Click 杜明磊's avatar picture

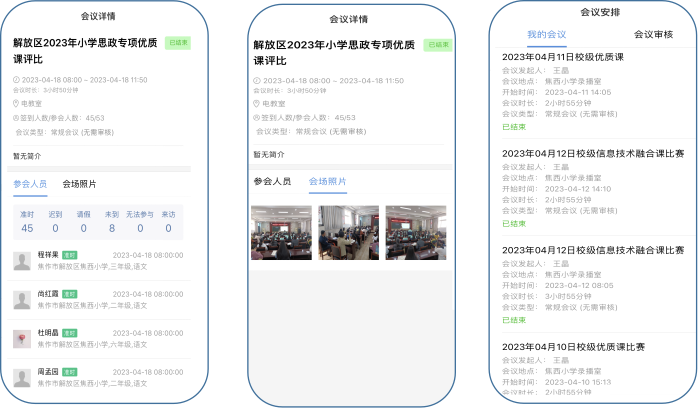click(22, 338)
